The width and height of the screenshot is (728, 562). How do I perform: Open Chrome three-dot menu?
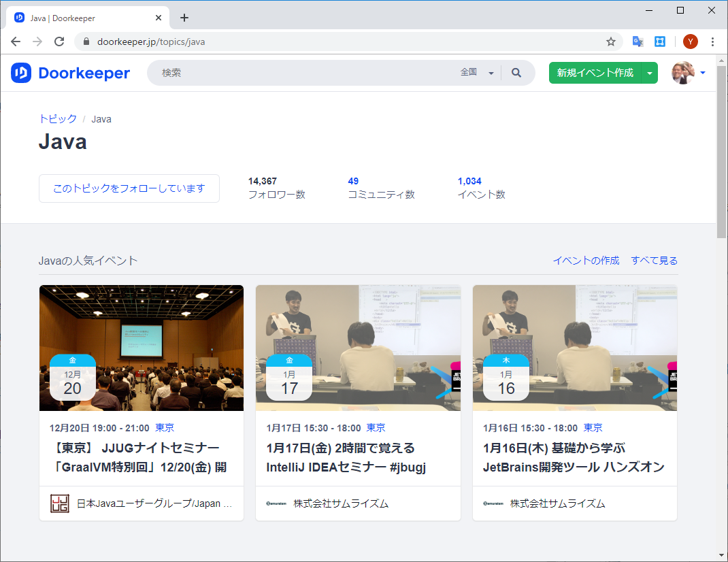point(712,42)
